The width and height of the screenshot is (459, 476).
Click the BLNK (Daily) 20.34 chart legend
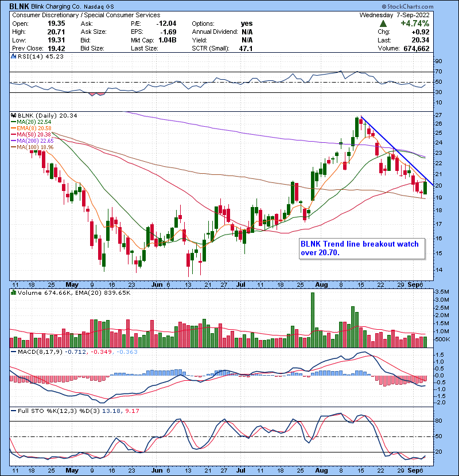tap(48, 115)
